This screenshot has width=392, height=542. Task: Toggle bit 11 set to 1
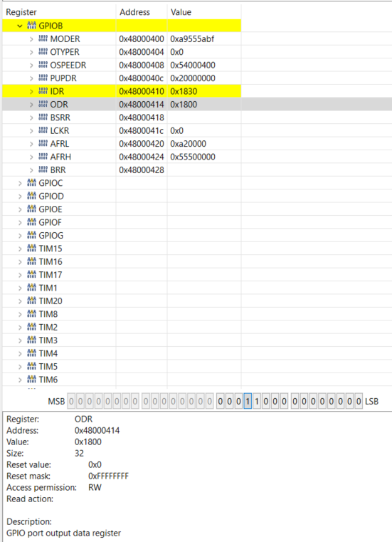tap(257, 401)
